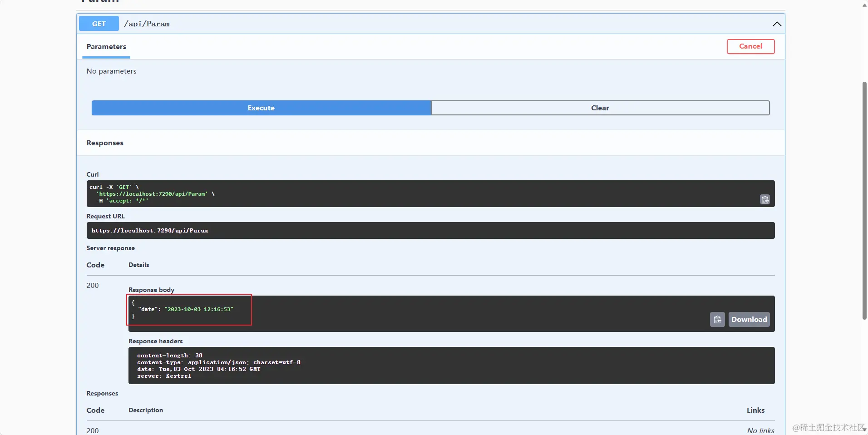
Task: Click the date header line with GMT
Action: (199, 369)
